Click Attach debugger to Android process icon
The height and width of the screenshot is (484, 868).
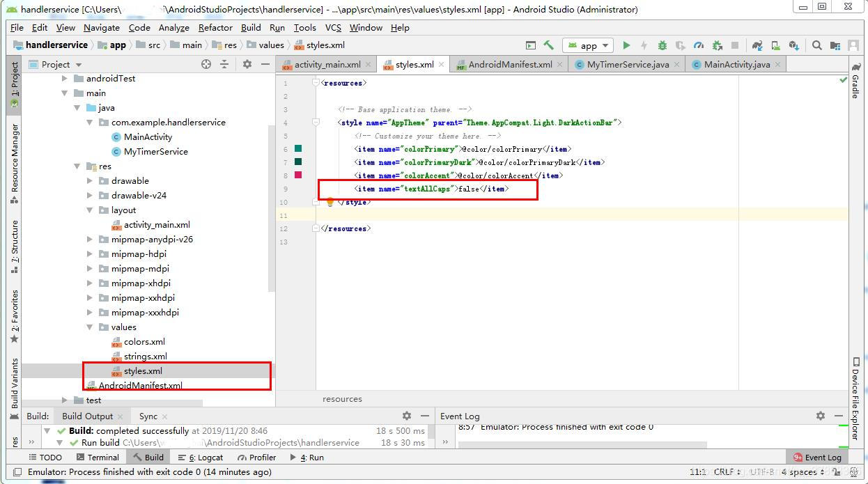[x=717, y=45]
